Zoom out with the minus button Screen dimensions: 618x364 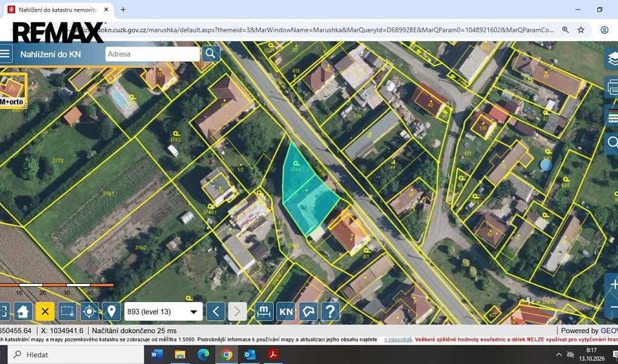click(x=613, y=306)
